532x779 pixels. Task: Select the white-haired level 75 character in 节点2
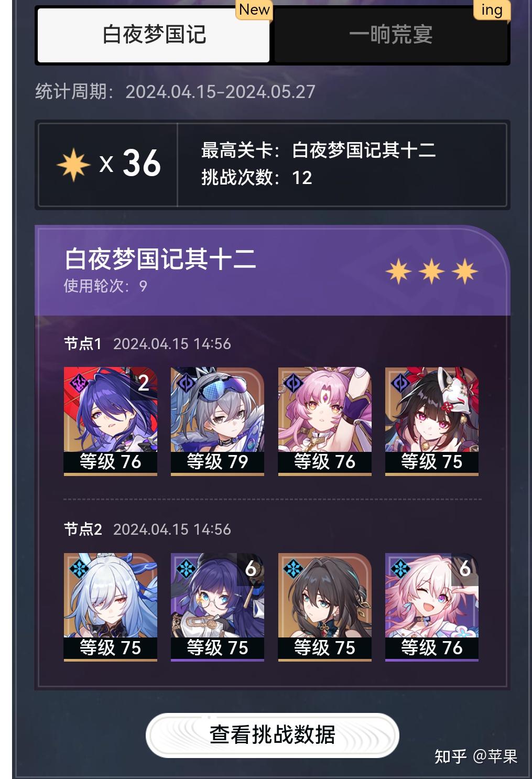(x=111, y=607)
